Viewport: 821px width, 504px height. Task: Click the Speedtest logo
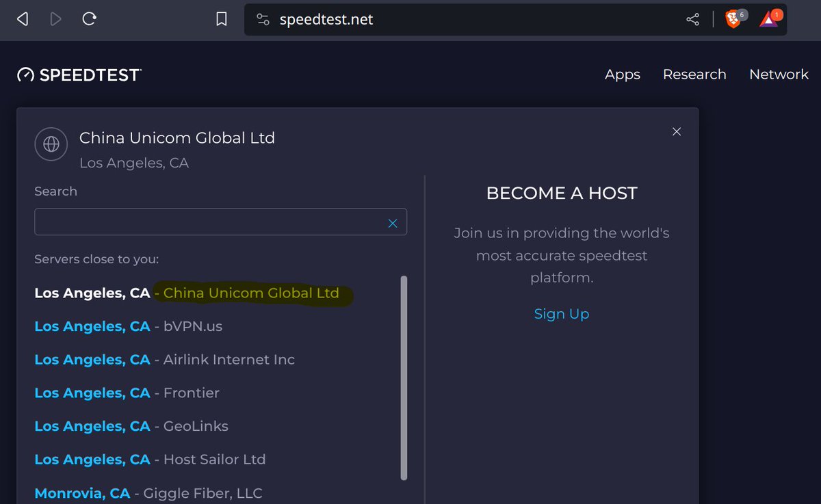coord(79,75)
